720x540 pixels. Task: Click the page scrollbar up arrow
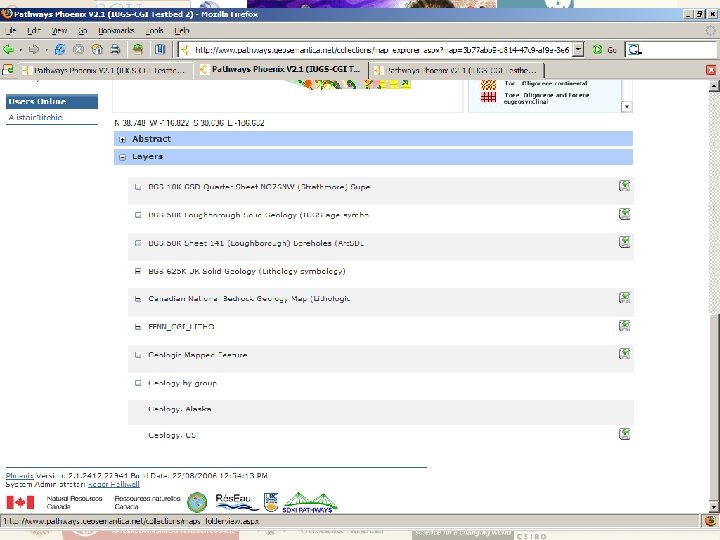714,85
